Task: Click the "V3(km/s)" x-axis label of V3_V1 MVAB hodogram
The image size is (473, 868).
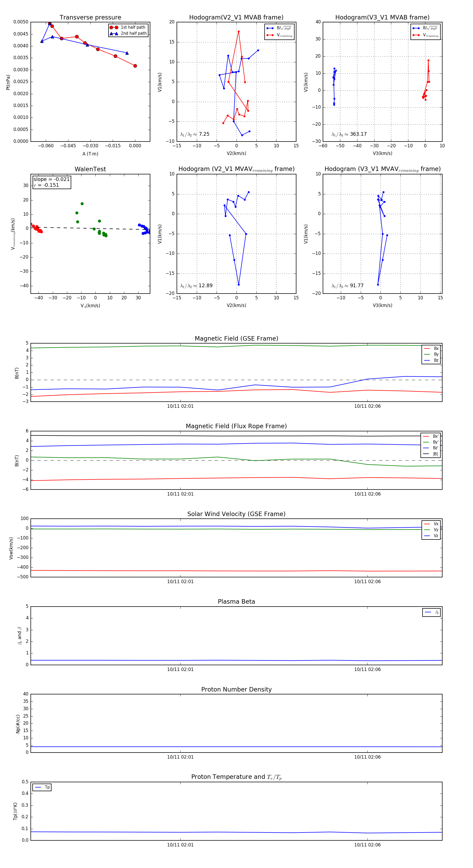Action: click(382, 153)
